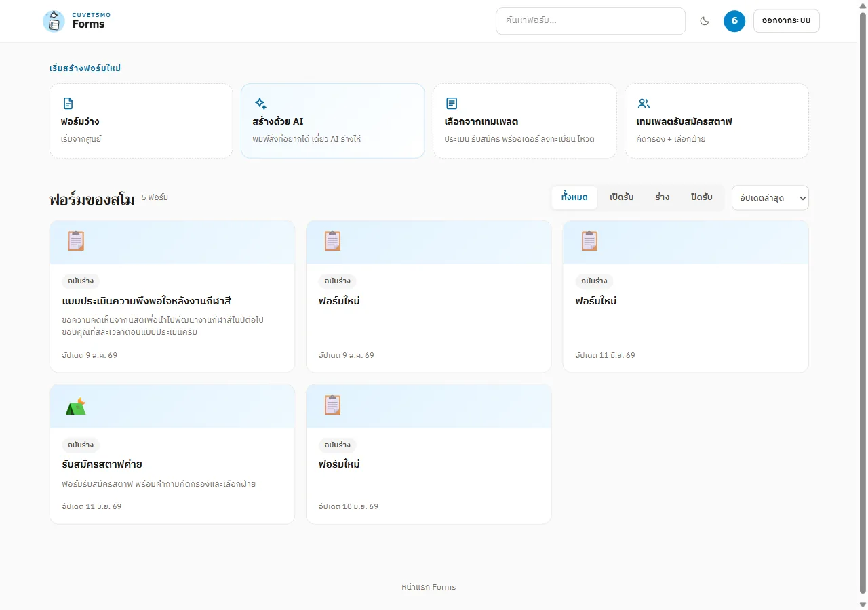The image size is (868, 610).
Task: Follow the หน้าแรก Forms footer link
Action: [429, 587]
